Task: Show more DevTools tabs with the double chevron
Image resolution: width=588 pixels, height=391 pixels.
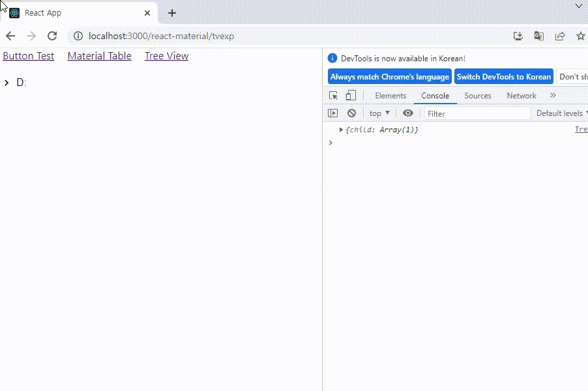Action: tap(553, 96)
